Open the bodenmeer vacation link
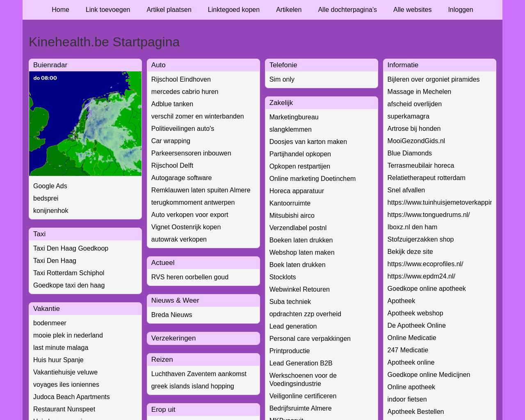525x420 pixels. point(50,323)
